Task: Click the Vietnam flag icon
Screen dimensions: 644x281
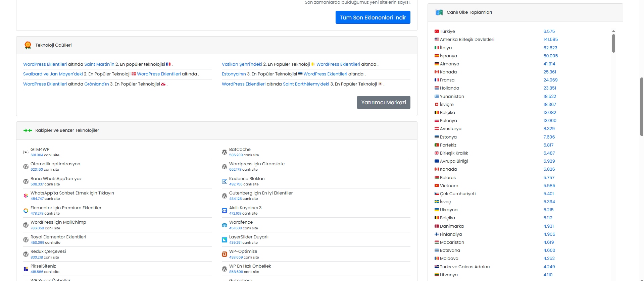Action: pos(437,185)
